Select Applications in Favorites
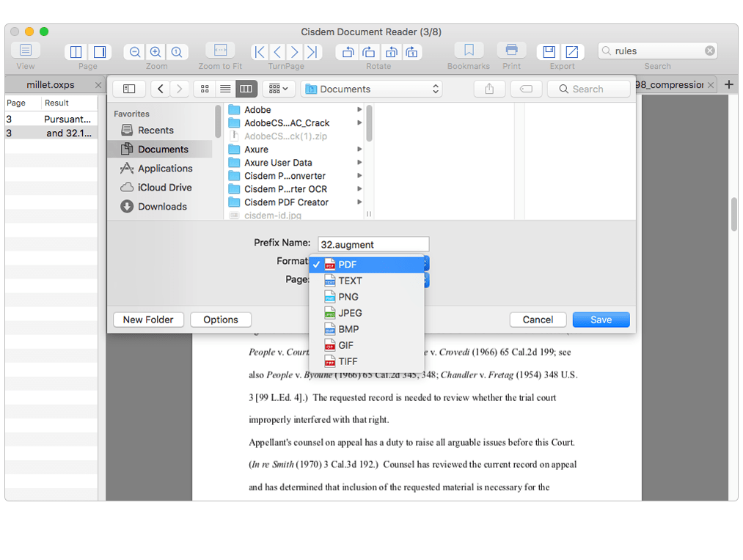Screen dimensions: 743x560 [160, 169]
